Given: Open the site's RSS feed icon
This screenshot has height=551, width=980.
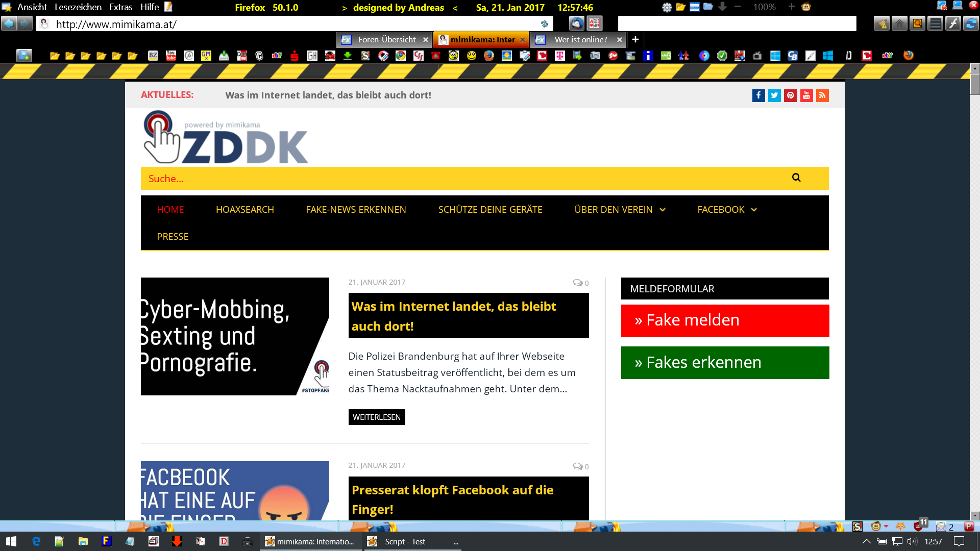Looking at the screenshot, I should click(822, 95).
